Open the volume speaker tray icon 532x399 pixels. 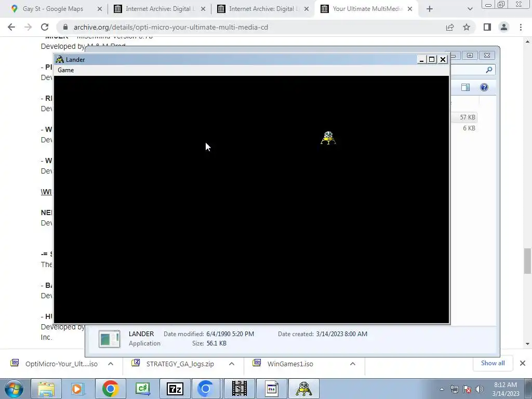[480, 389]
